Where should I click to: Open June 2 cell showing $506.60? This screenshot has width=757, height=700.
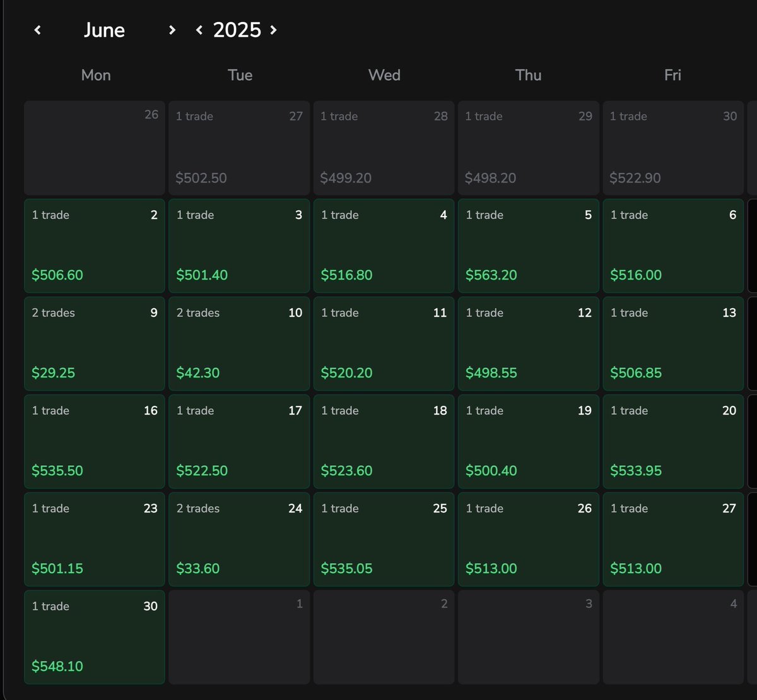tap(95, 246)
